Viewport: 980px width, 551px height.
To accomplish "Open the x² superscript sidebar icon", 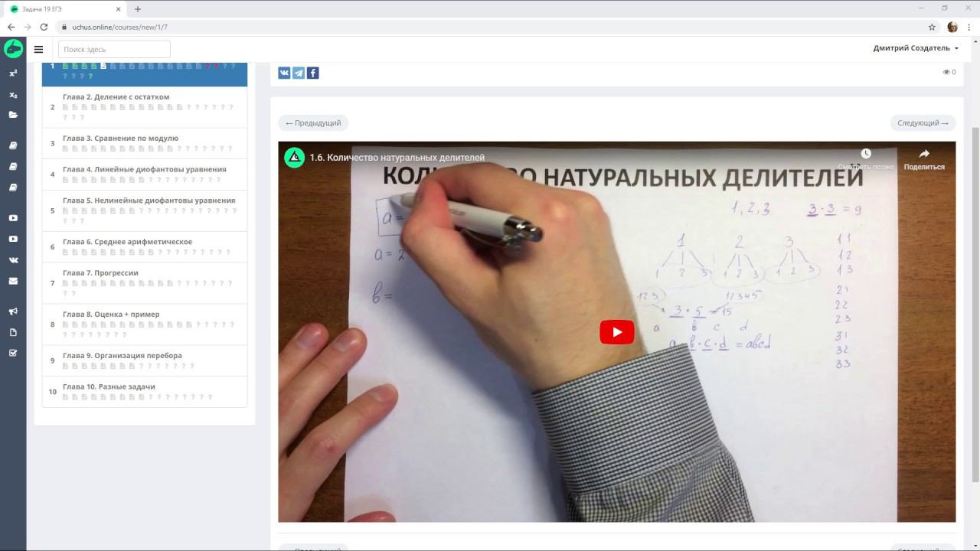I will [13, 73].
